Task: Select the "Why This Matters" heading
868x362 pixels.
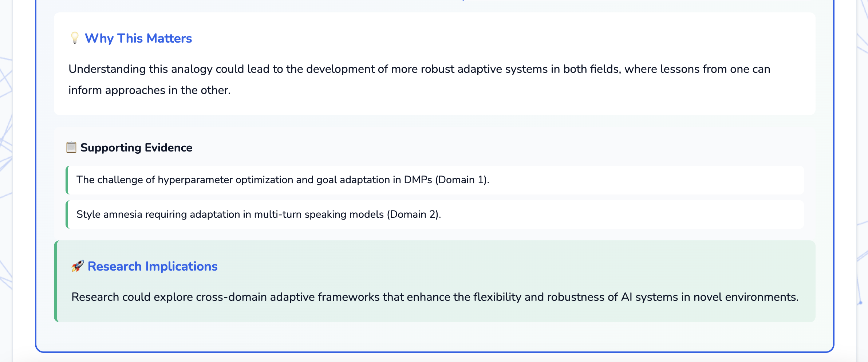Action: pos(138,38)
